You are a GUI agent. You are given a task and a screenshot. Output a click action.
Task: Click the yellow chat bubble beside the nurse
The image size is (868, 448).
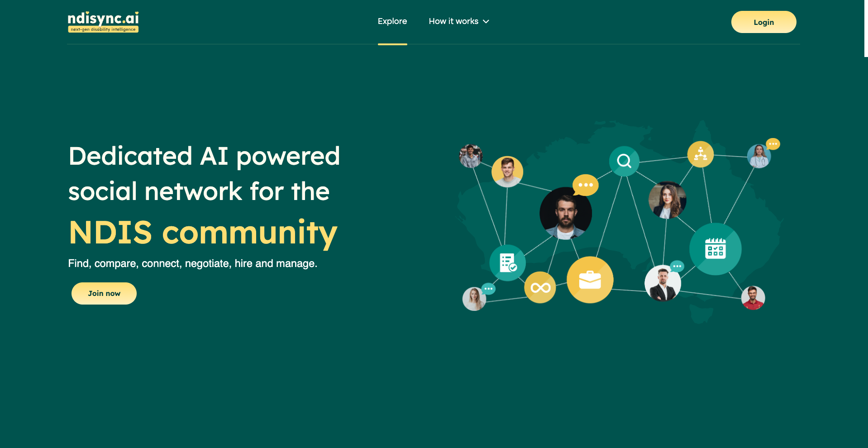pos(773,144)
